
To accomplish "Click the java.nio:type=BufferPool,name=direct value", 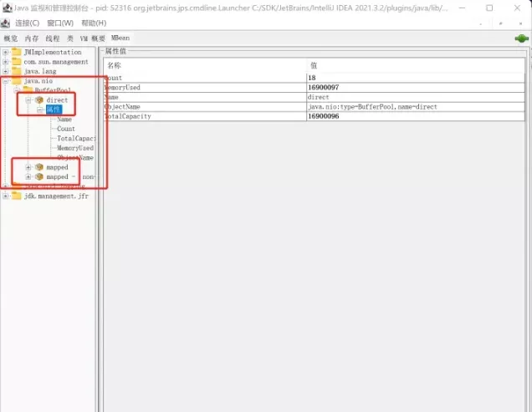I will pos(415,106).
